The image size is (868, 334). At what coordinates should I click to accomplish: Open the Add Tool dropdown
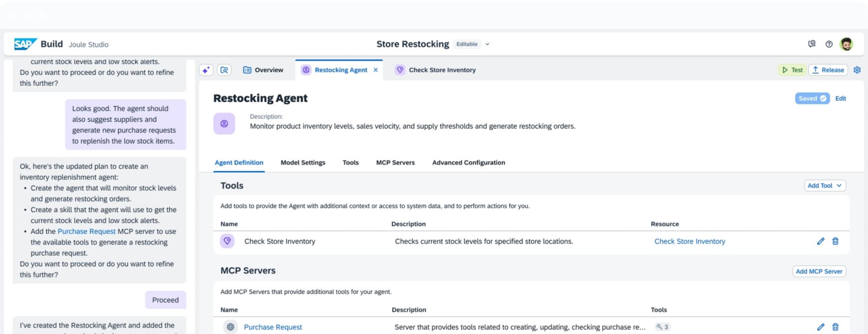[x=824, y=186]
